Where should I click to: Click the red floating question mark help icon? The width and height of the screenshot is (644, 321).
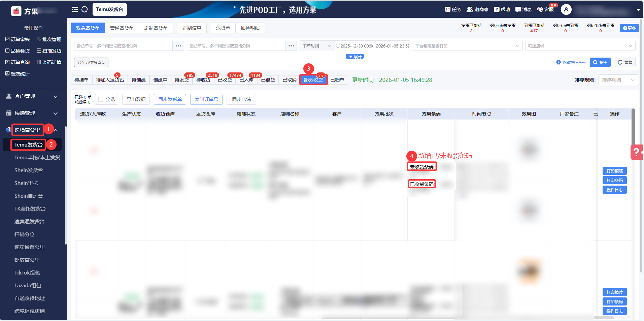636,152
